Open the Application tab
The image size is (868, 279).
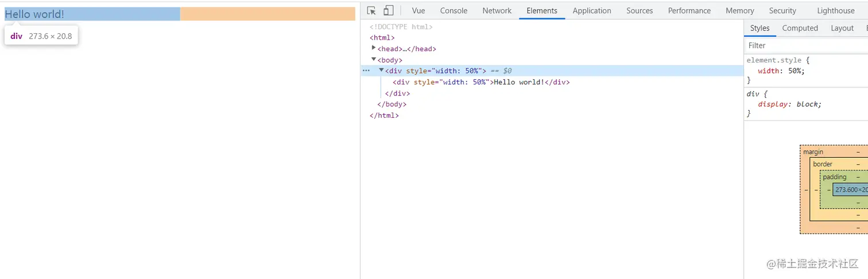point(592,10)
